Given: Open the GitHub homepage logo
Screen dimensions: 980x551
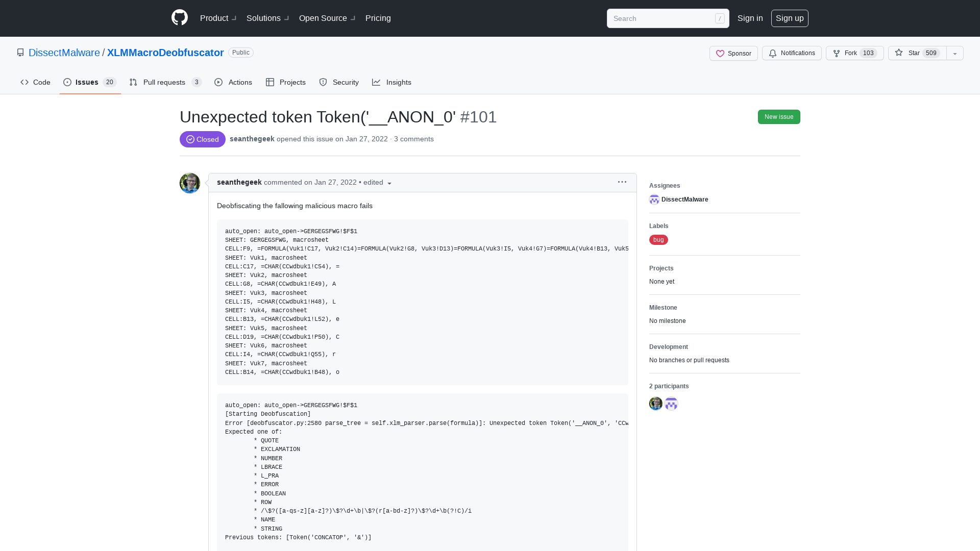Looking at the screenshot, I should coord(180,18).
